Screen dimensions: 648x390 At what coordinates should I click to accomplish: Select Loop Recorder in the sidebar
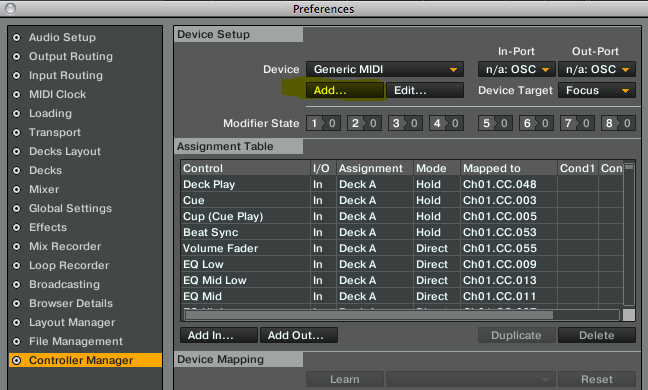coord(85,265)
